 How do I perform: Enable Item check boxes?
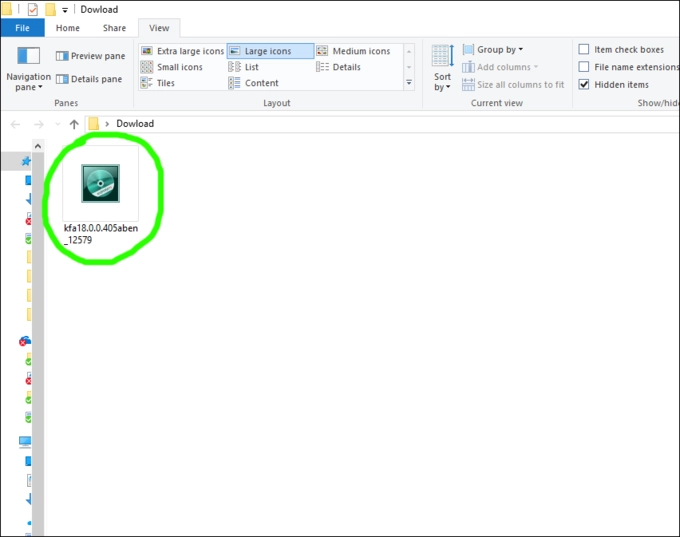(584, 49)
